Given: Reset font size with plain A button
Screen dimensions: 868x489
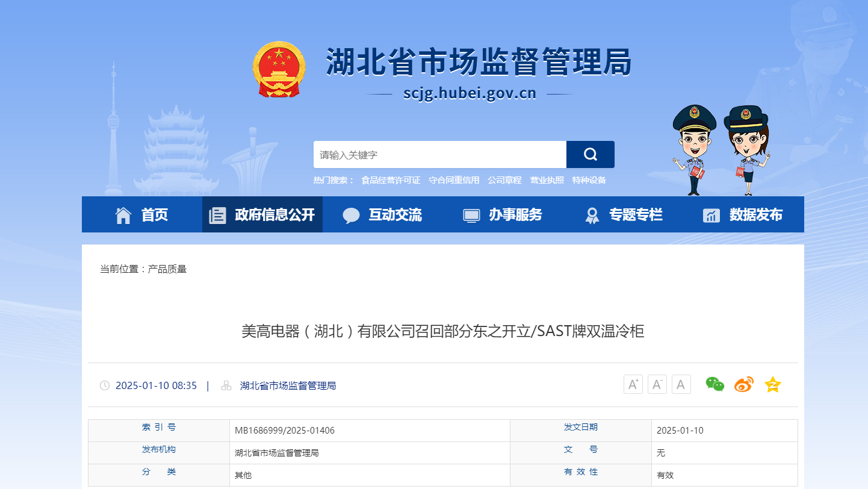Looking at the screenshot, I should [x=681, y=384].
